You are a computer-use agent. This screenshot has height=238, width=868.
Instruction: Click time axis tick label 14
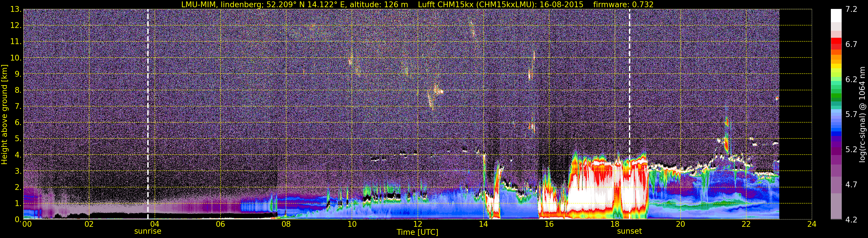(x=483, y=224)
